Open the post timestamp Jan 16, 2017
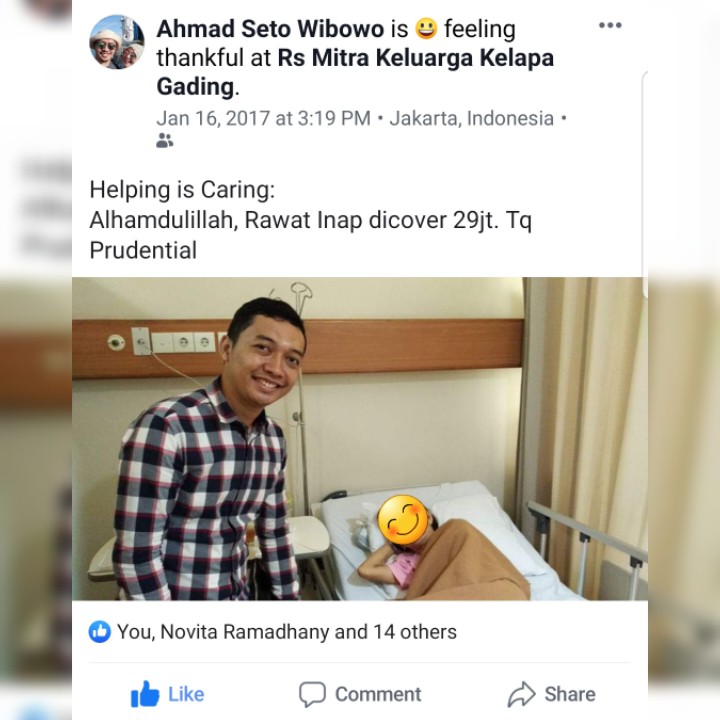Screen dimensions: 720x720 point(264,118)
